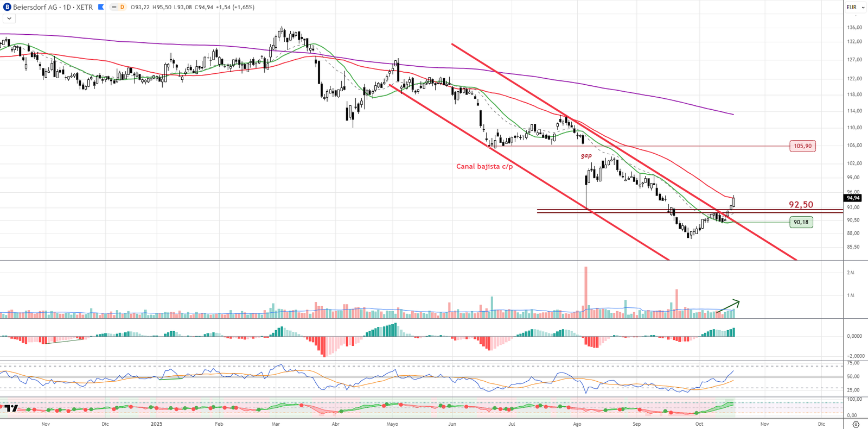
Task: Select the 105,90 red price label
Action: [802, 146]
